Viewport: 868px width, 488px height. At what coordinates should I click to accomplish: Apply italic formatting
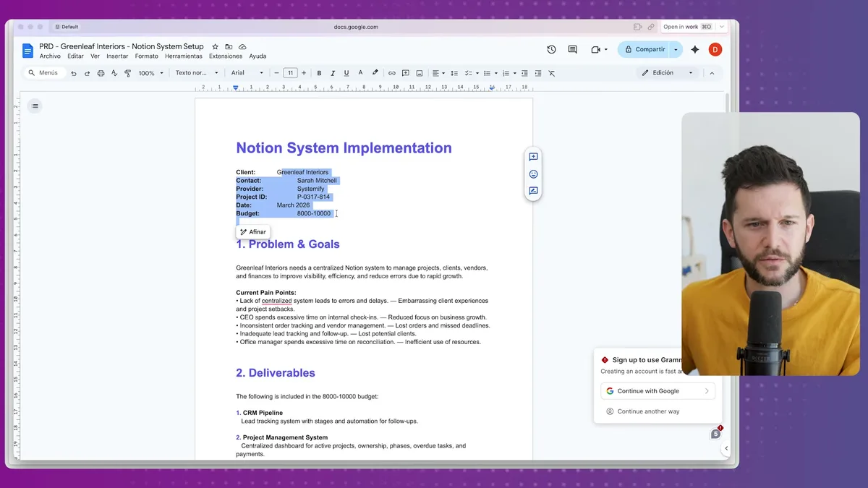(x=333, y=72)
